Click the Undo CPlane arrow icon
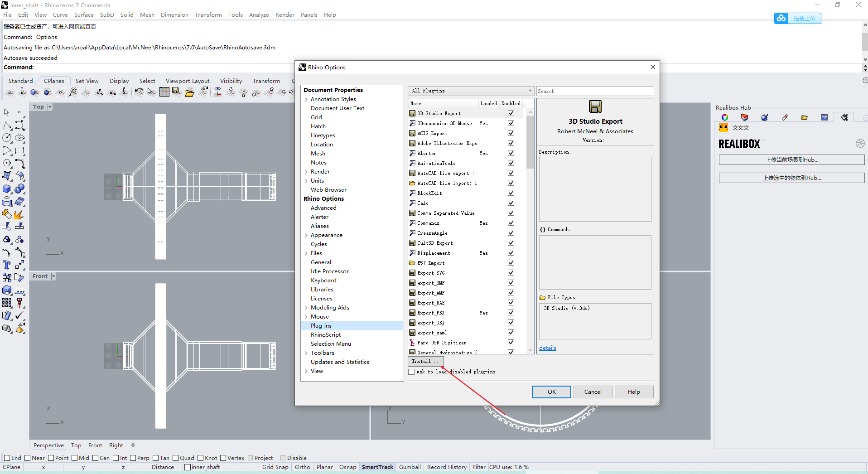Image resolution: width=868 pixels, height=474 pixels. coord(139,92)
